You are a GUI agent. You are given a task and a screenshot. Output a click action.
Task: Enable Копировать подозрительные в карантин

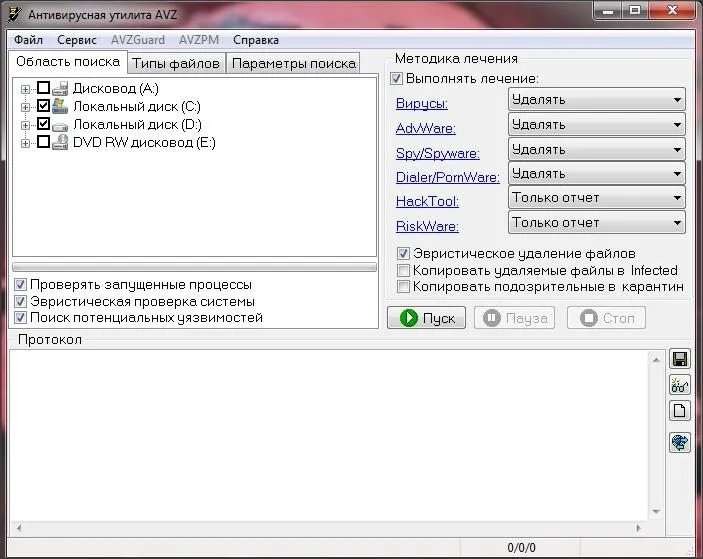point(403,286)
